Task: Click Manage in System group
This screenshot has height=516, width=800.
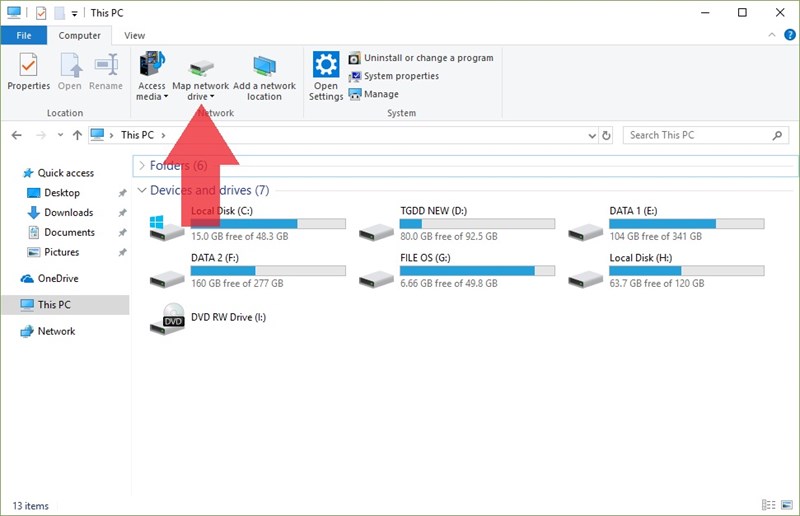Action: [373, 94]
